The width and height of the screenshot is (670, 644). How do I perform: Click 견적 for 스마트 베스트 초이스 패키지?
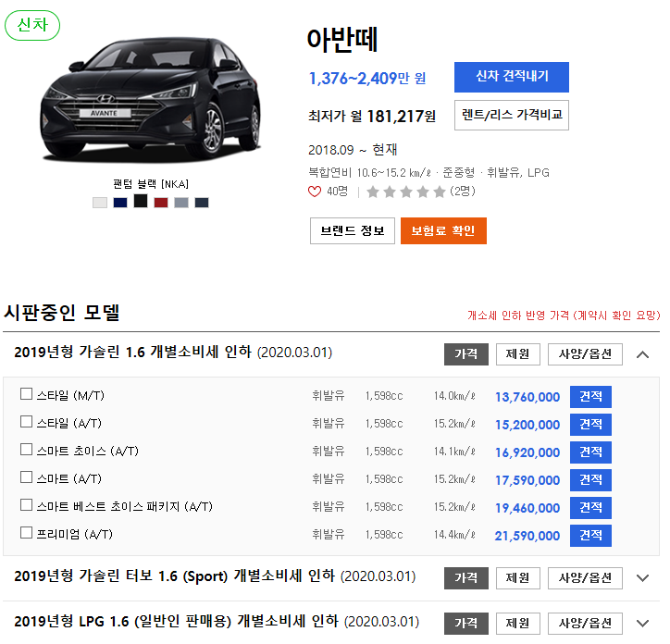[x=590, y=508]
